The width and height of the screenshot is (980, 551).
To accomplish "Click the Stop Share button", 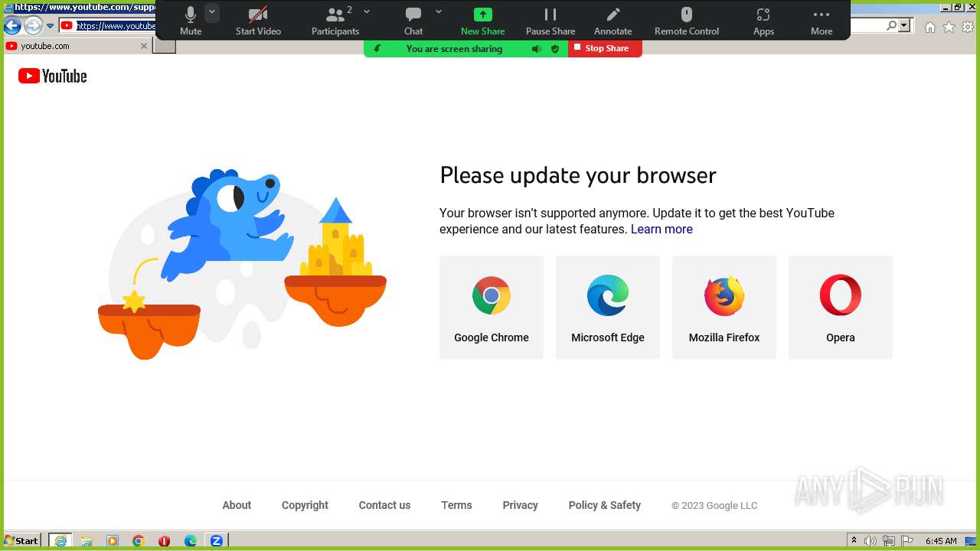I will coord(605,48).
